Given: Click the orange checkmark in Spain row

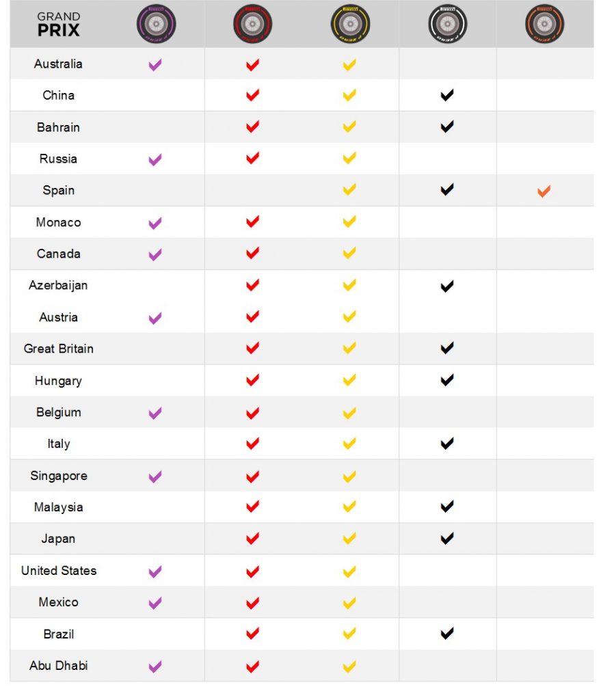Looking at the screenshot, I should (544, 191).
